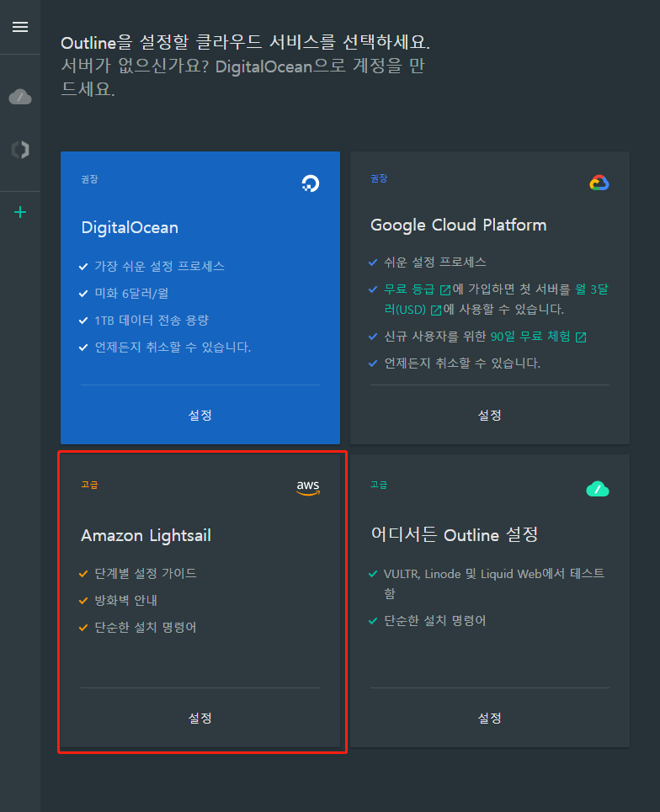This screenshot has height=812, width=660.
Task: Click 설정 on the Google Cloud Platform card
Action: [490, 415]
